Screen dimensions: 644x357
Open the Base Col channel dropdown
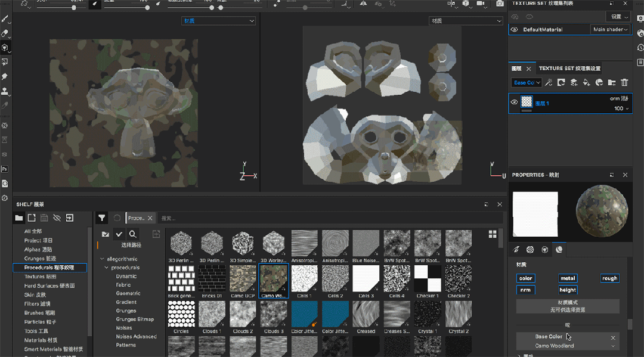[527, 82]
